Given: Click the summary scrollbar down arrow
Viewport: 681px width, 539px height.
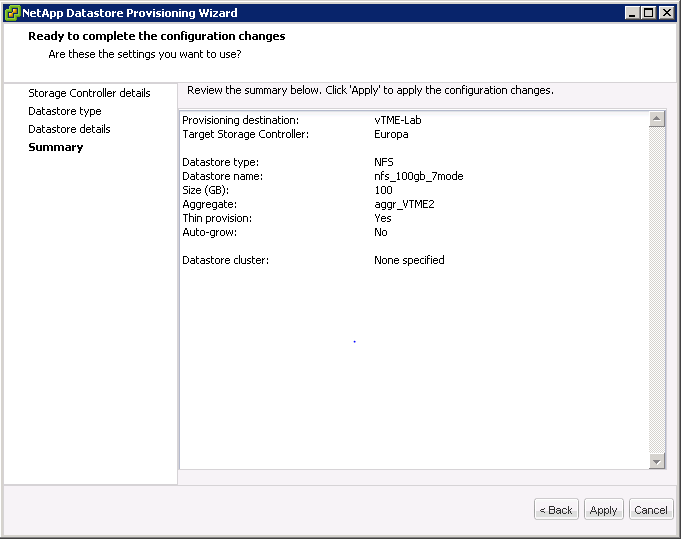Looking at the screenshot, I should pos(657,461).
